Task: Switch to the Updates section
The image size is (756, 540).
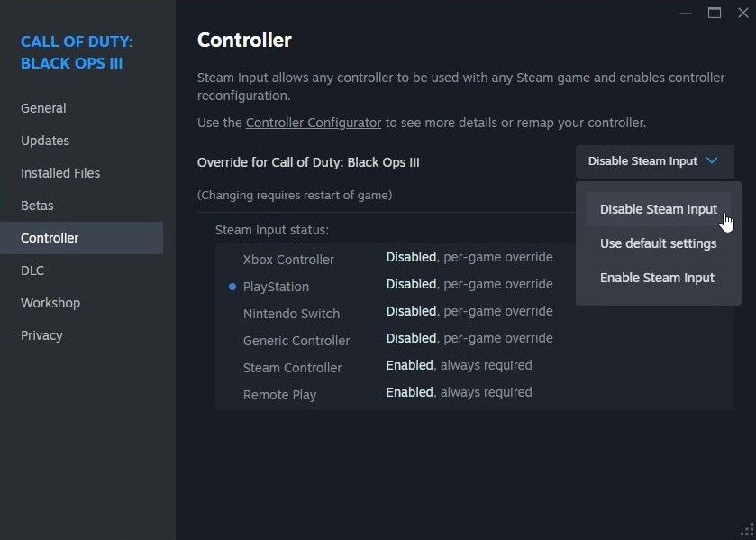Action: pyautogui.click(x=45, y=141)
